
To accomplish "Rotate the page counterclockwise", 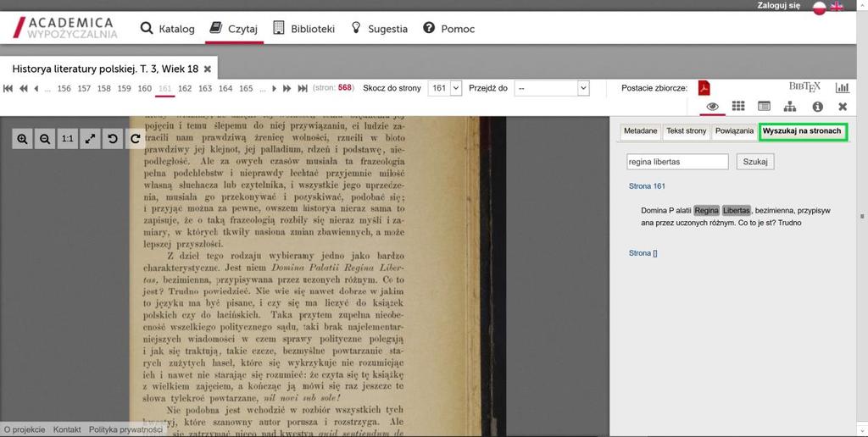I will coord(113,139).
